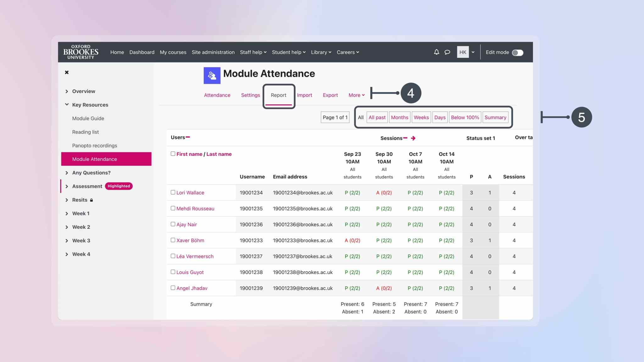Open messages using the speech bubble icon
Screen dimensions: 644x362
[447, 52]
